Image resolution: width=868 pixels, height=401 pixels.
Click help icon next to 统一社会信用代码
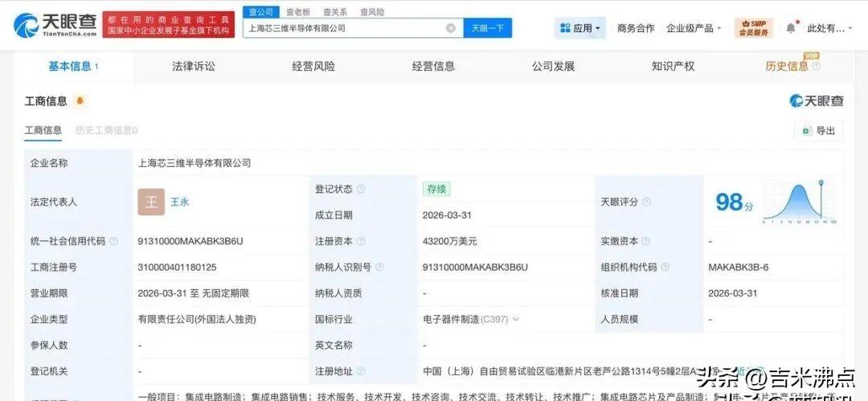(x=113, y=242)
